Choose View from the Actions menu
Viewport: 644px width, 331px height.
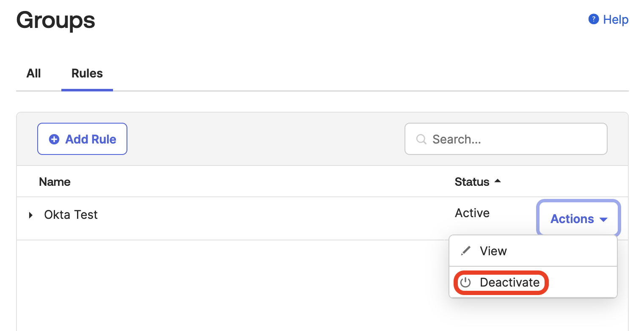pos(493,251)
